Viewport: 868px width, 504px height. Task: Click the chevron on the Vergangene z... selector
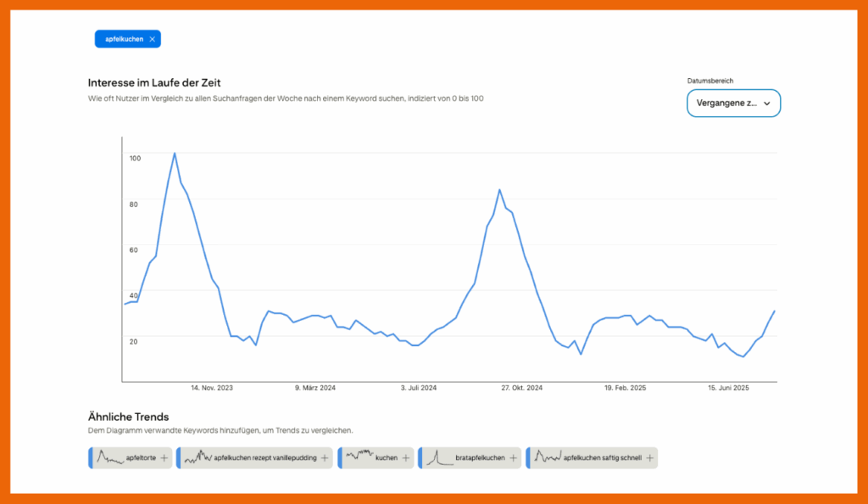pos(768,103)
